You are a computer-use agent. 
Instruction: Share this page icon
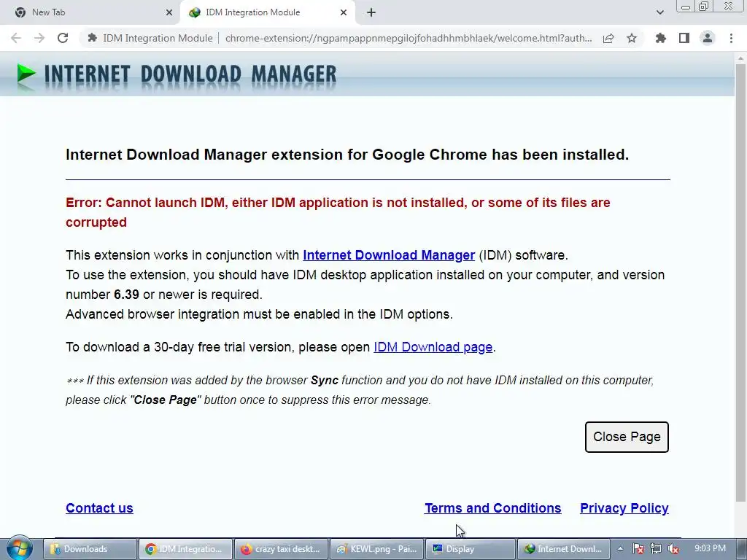pyautogui.click(x=608, y=38)
